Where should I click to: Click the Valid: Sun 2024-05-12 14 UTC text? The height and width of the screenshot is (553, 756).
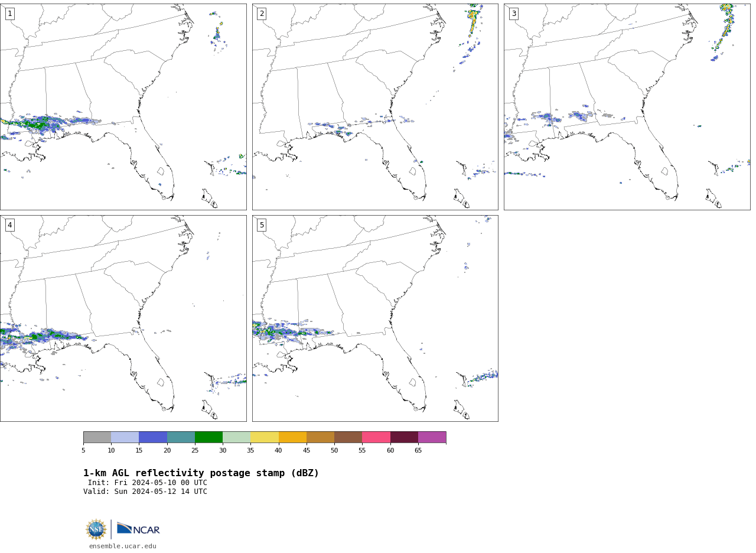point(145,492)
